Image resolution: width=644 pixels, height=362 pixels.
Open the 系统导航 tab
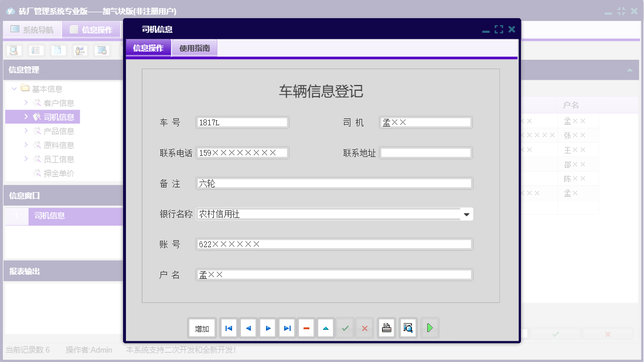[x=32, y=29]
